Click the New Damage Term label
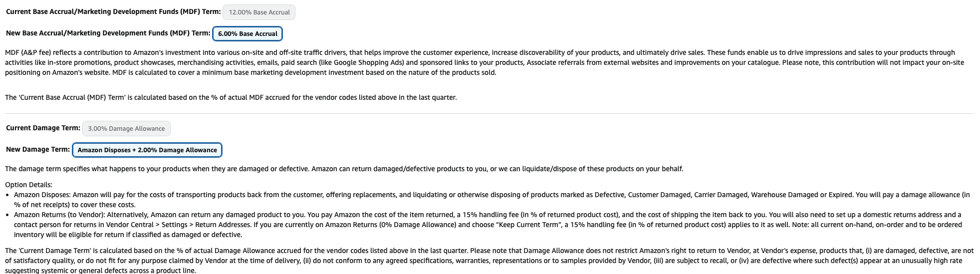This screenshot has width=980, height=274. pyautogui.click(x=38, y=149)
